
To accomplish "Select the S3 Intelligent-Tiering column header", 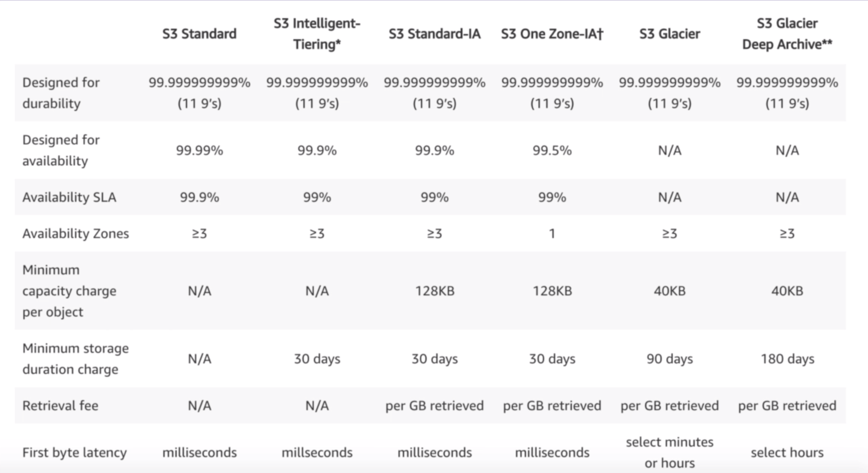I will point(317,34).
